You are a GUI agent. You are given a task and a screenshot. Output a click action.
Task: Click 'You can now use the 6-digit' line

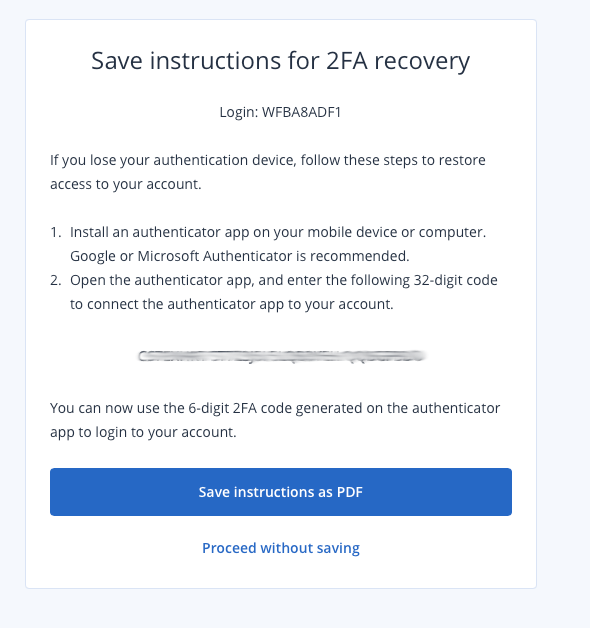[x=275, y=408]
